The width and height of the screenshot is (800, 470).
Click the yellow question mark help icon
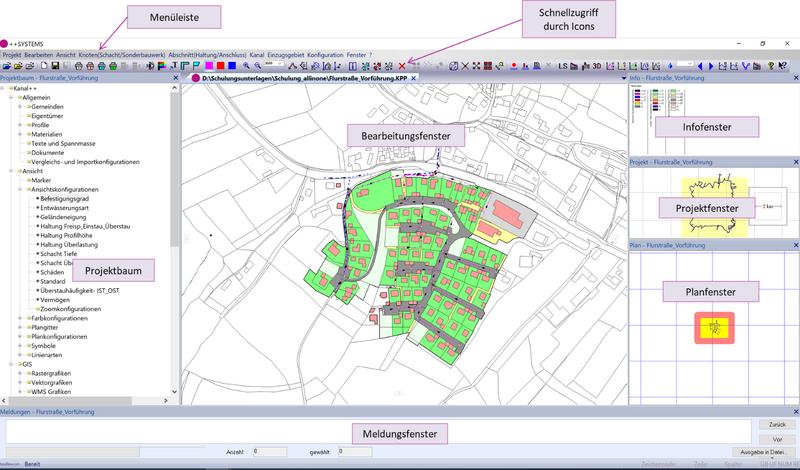pos(771,66)
